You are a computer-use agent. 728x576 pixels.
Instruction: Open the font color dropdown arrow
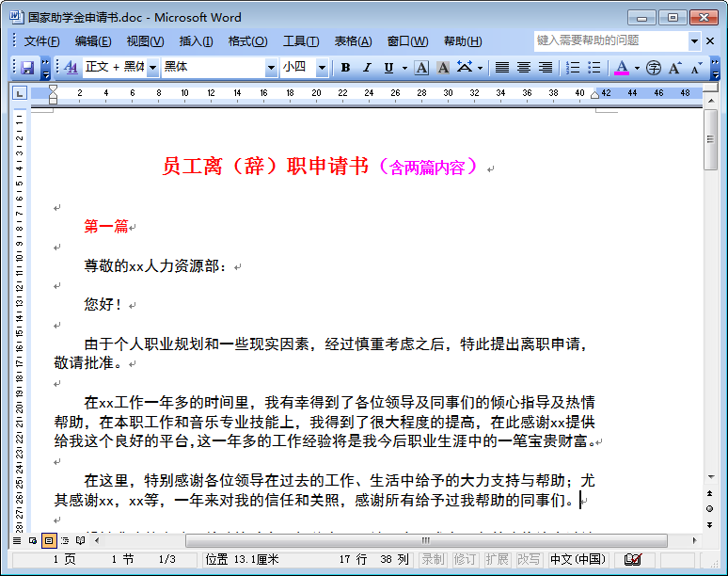click(637, 68)
